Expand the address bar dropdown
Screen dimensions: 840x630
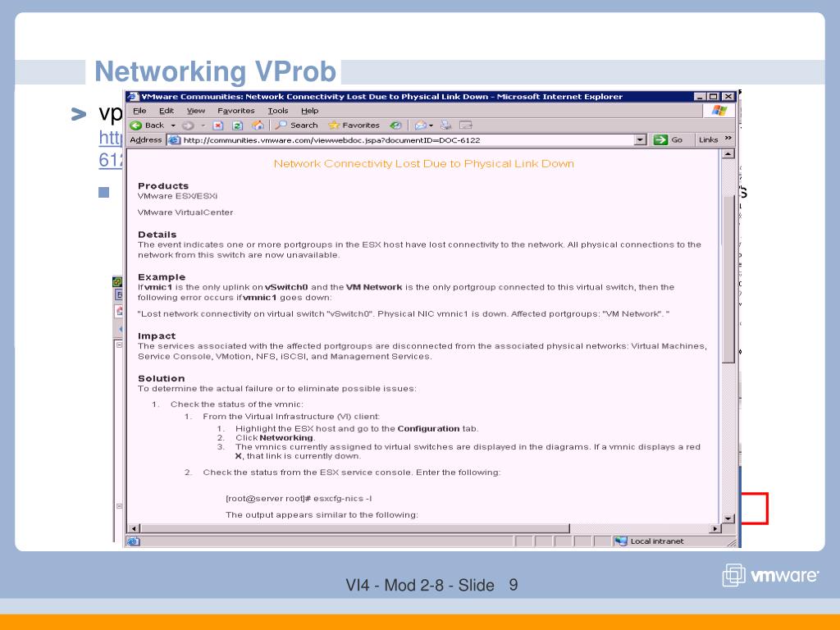point(640,139)
